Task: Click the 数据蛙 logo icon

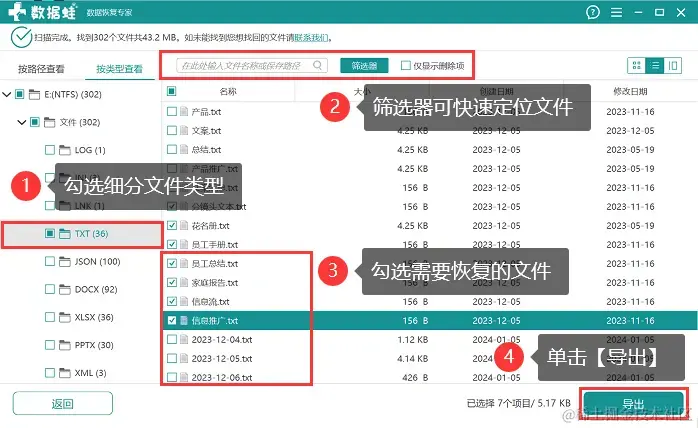Action: tap(17, 12)
